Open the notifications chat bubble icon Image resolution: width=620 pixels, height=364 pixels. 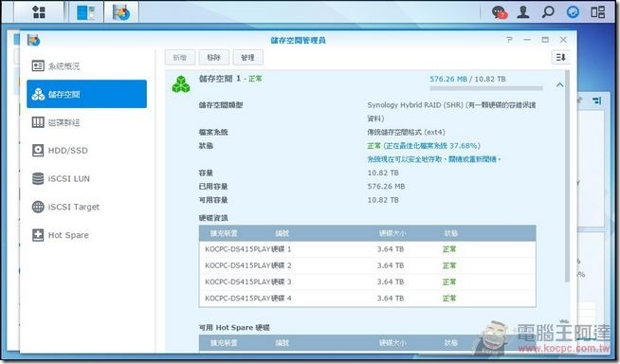[x=500, y=12]
